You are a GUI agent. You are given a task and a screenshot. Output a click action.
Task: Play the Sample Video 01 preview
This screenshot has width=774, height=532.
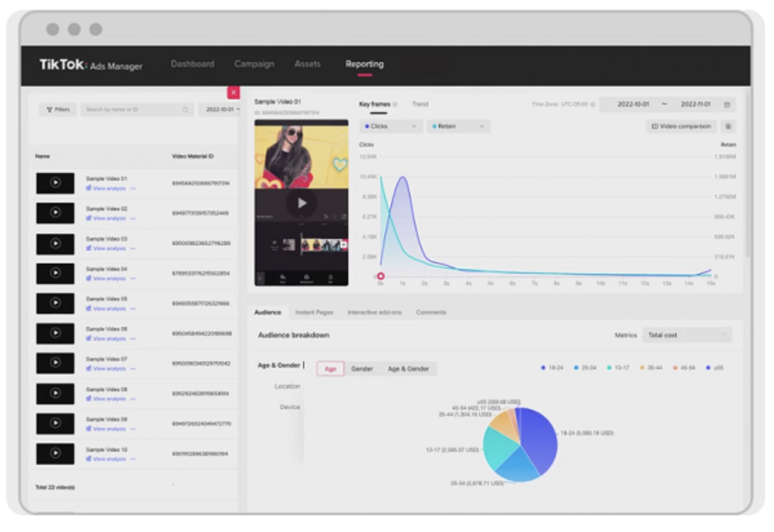tap(302, 203)
